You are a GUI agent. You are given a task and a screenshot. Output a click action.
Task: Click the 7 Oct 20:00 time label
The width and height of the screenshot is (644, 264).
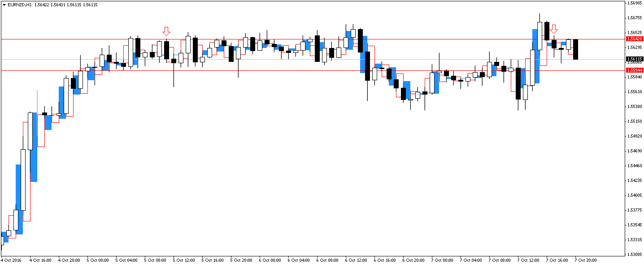pos(585,260)
